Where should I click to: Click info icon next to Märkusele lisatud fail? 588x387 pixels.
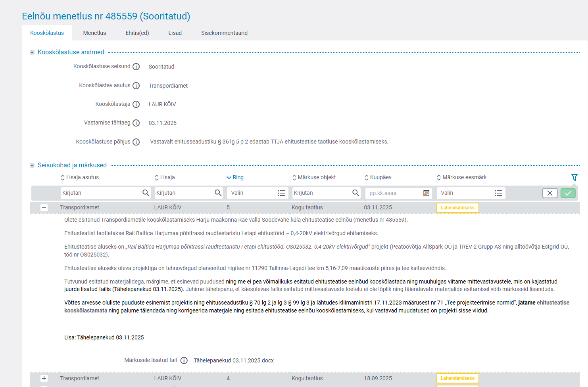coord(184,360)
